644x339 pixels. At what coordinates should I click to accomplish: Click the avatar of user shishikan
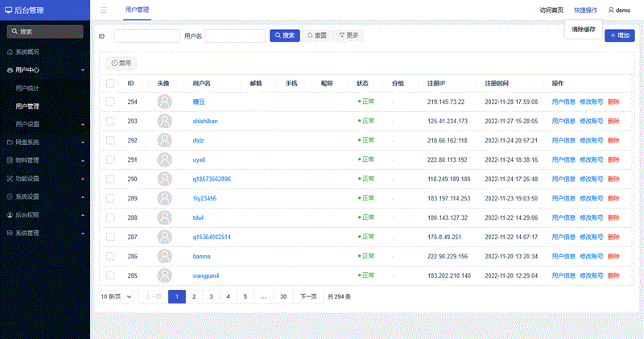165,121
